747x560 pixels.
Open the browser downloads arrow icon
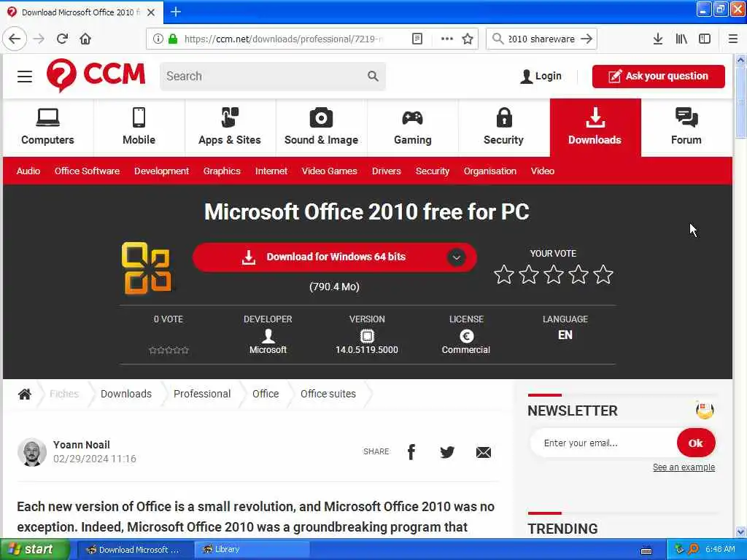click(x=657, y=39)
